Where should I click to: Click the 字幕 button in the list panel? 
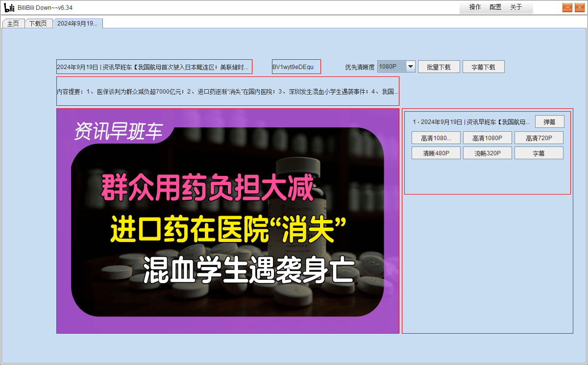tap(539, 152)
